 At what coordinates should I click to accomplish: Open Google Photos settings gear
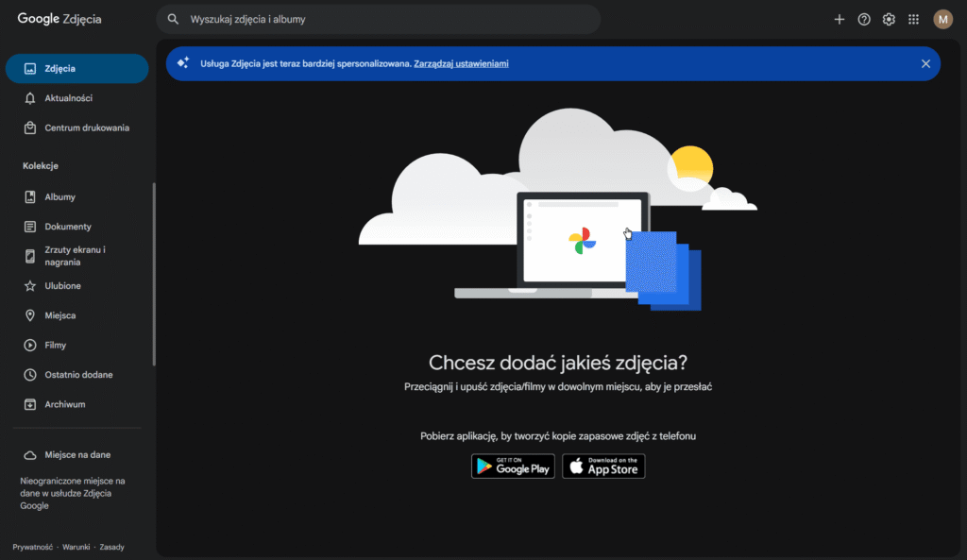(889, 19)
